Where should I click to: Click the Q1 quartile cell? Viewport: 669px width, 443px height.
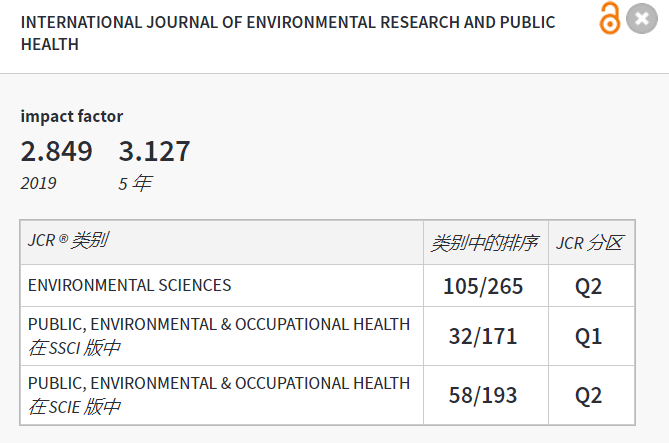[589, 337]
